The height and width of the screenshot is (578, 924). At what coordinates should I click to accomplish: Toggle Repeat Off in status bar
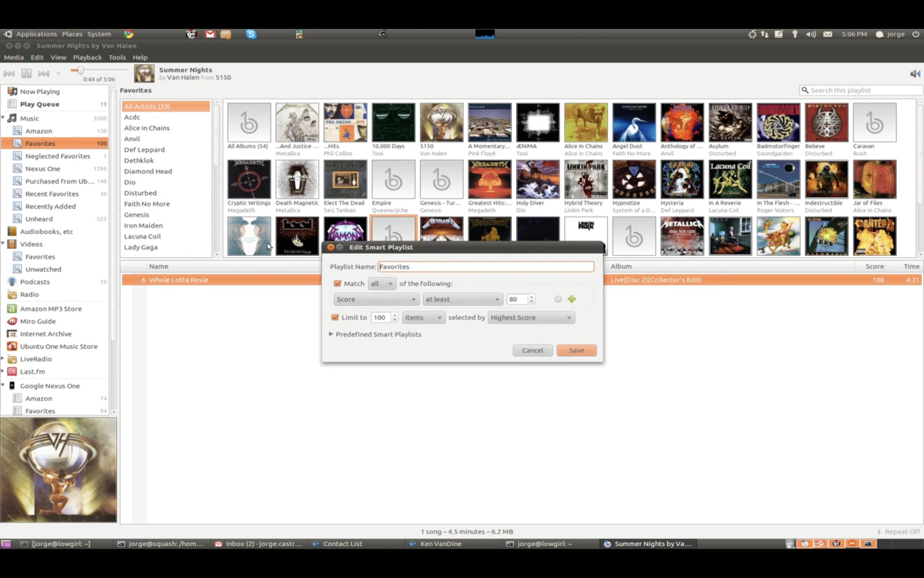(x=898, y=531)
